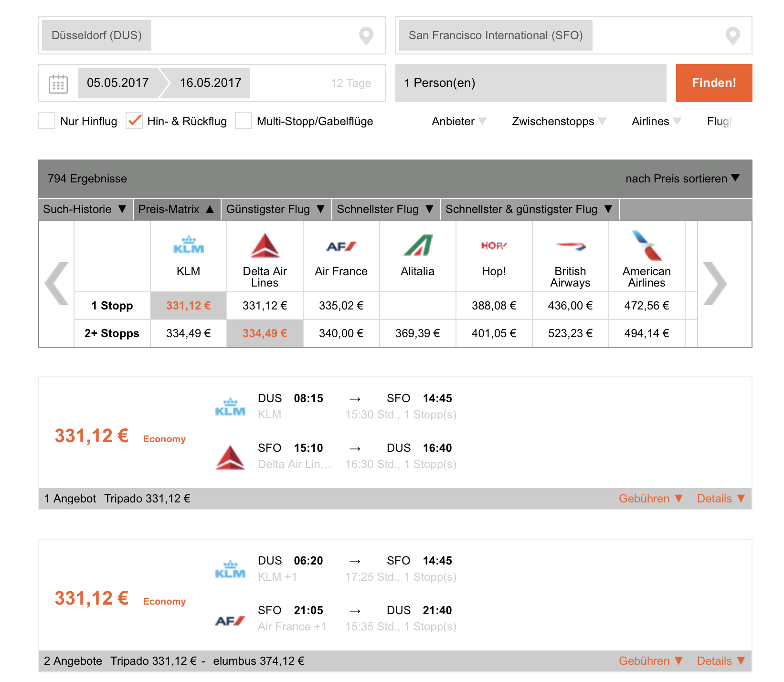Expand Gebühren for the 1 Angebot result

point(651,499)
